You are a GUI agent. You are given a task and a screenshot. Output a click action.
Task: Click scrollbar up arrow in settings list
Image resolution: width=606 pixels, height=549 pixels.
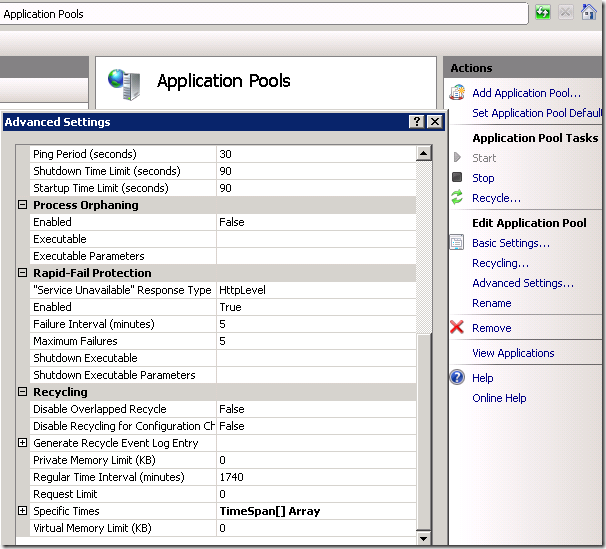coord(424,153)
